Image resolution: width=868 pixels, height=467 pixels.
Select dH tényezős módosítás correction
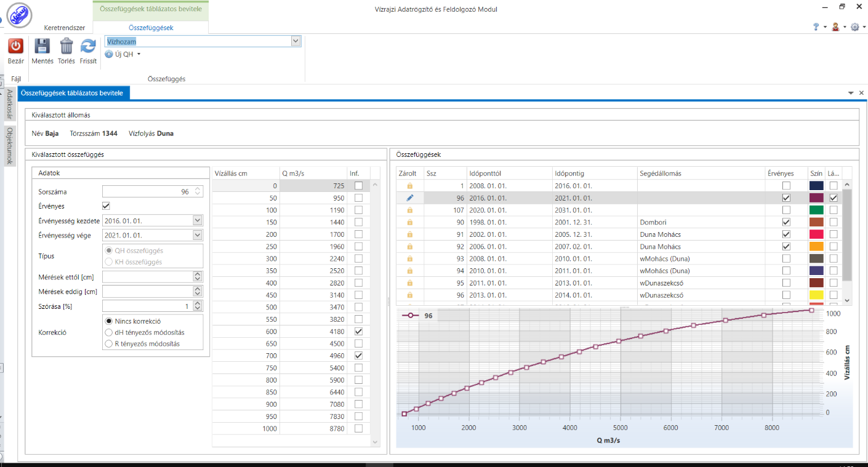(110, 332)
